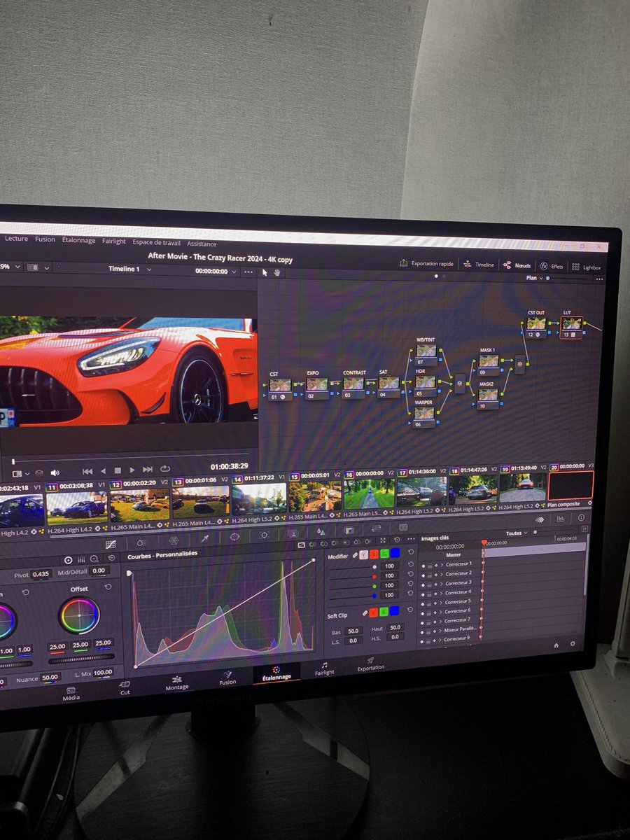630x840 pixels.
Task: Open the Espace de travail menu
Action: [x=156, y=243]
